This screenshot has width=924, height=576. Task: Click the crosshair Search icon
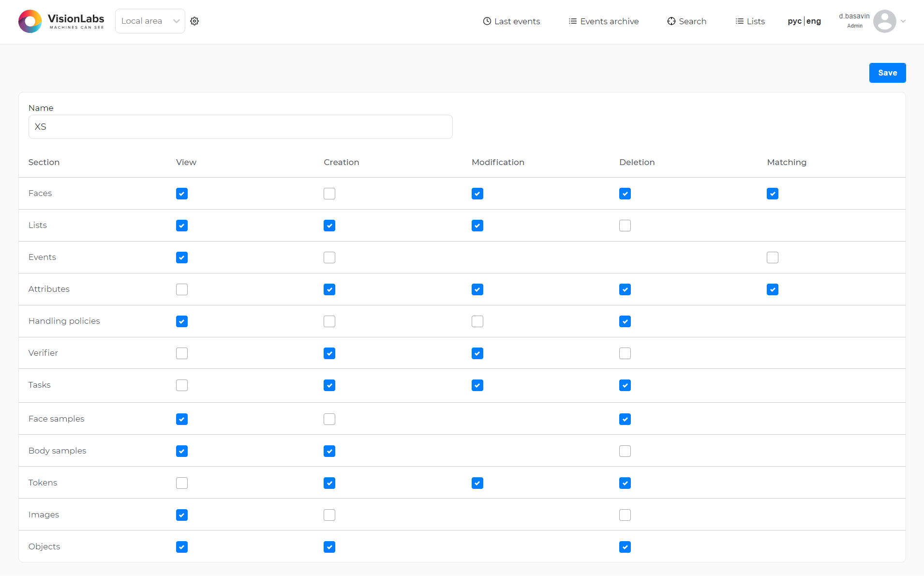pyautogui.click(x=671, y=21)
